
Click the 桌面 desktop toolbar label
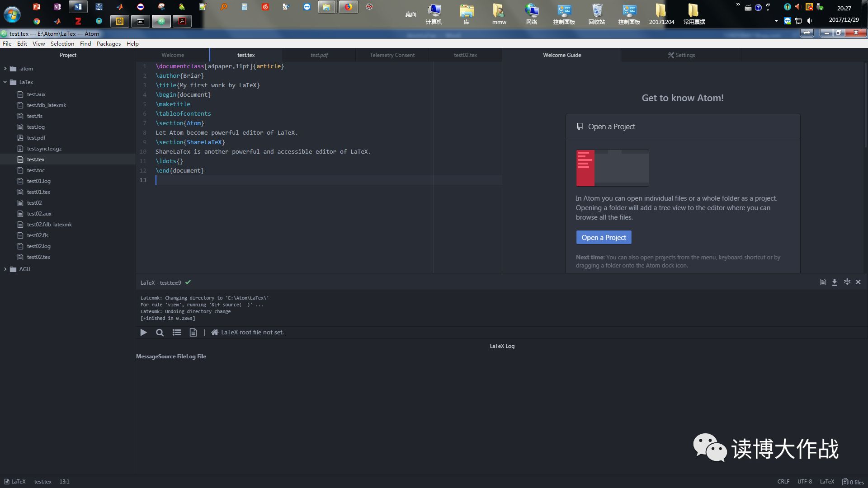[410, 14]
